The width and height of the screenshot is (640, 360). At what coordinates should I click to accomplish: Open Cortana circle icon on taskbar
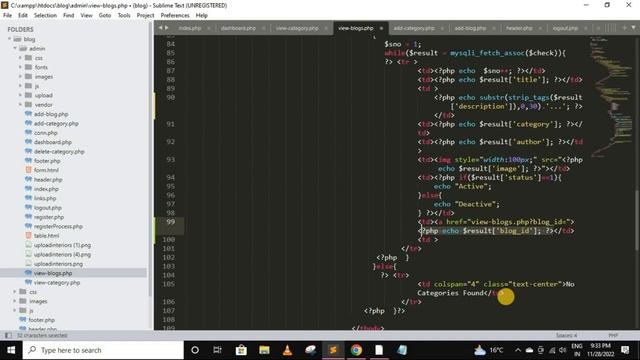click(x=195, y=350)
